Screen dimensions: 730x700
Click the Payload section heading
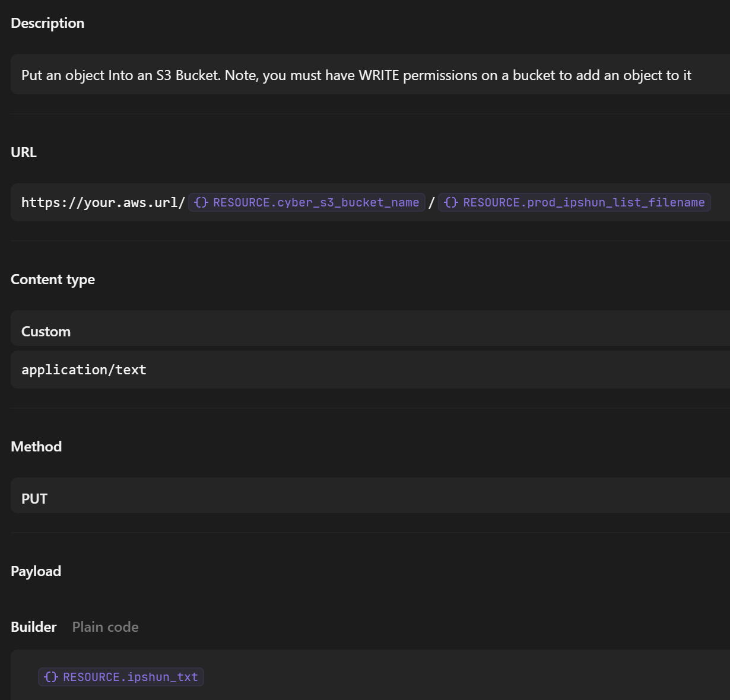click(x=36, y=571)
